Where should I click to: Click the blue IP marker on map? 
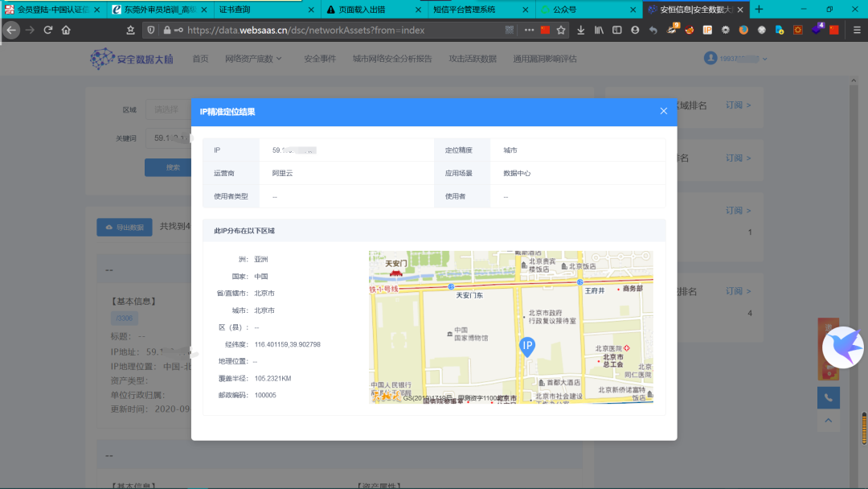point(527,347)
